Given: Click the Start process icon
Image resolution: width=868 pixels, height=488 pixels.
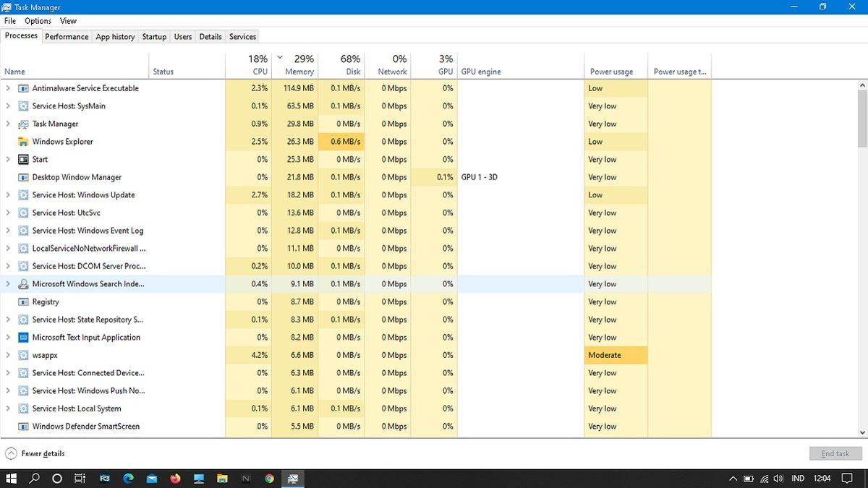Looking at the screenshot, I should pos(24,159).
